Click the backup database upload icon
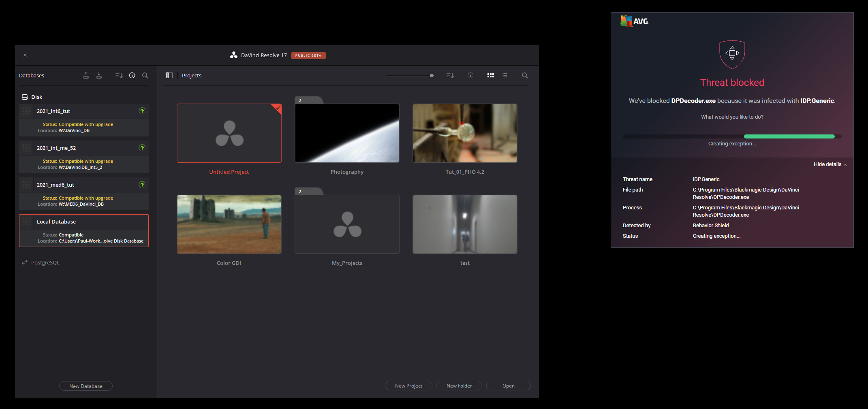This screenshot has width=868, height=409. [x=86, y=75]
